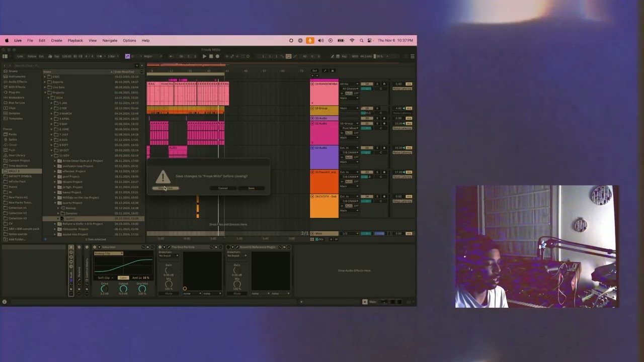This screenshot has height=362, width=644.
Task: Open the Playback menu
Action: [x=75, y=40]
